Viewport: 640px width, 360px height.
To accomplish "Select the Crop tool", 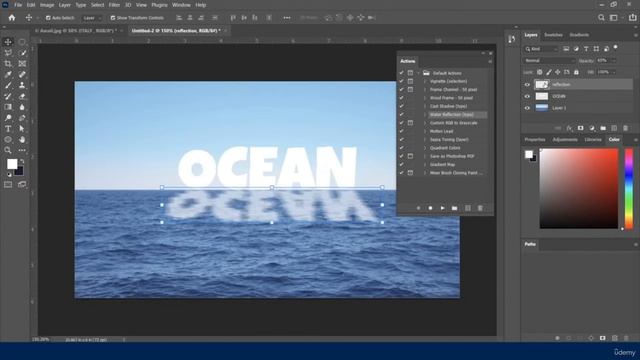I will [x=8, y=64].
